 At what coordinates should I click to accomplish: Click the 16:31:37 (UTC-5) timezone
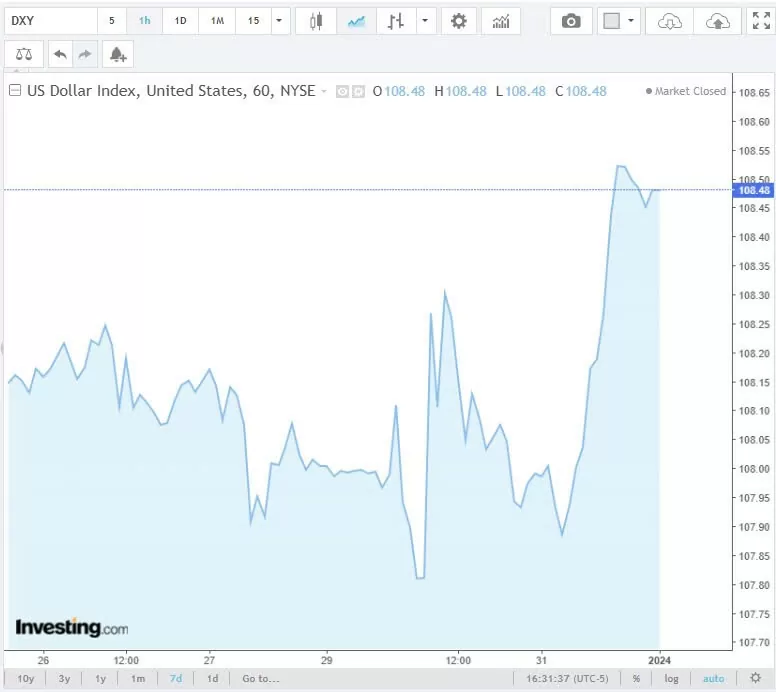click(567, 678)
